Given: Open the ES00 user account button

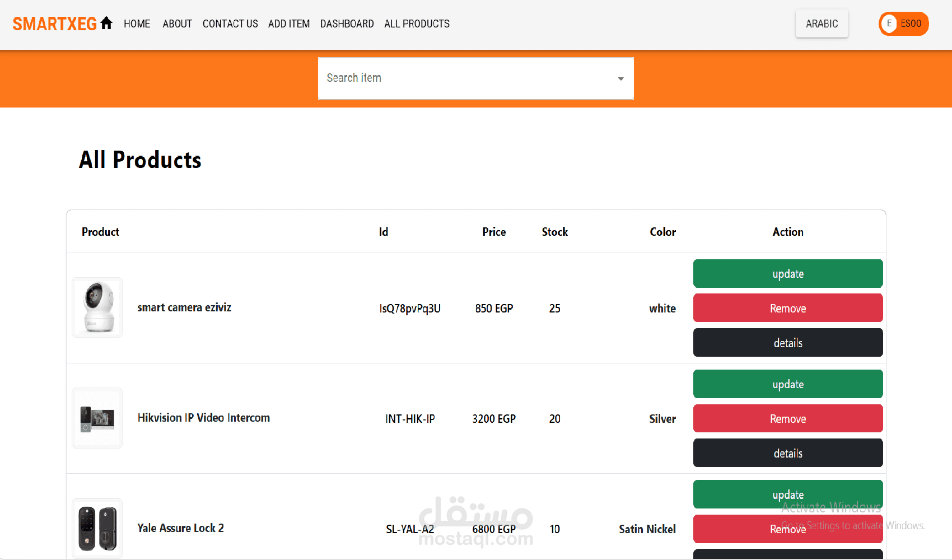Looking at the screenshot, I should click(904, 24).
